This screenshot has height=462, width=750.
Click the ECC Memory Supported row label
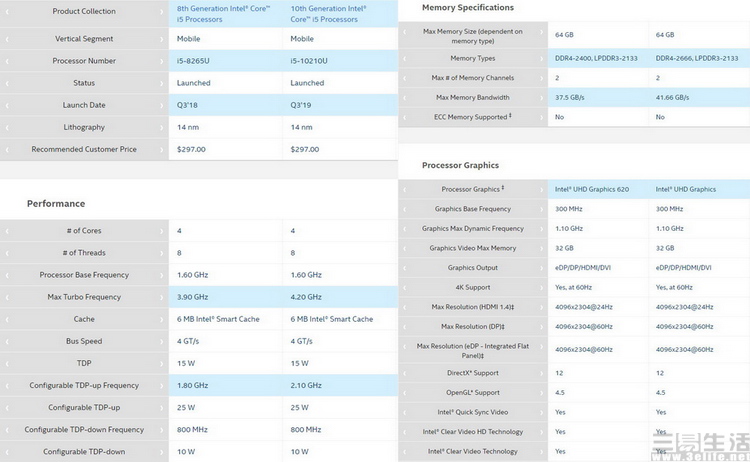coord(473,117)
